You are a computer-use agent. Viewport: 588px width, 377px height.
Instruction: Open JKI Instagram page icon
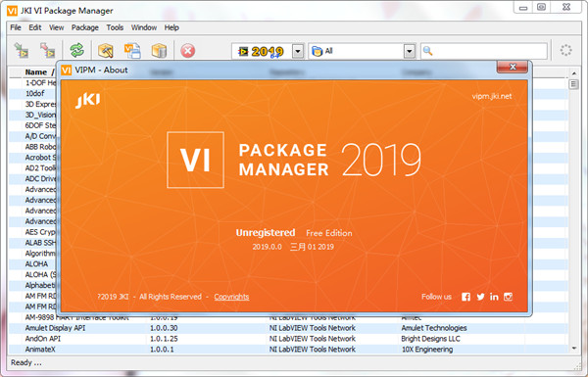pyautogui.click(x=508, y=297)
